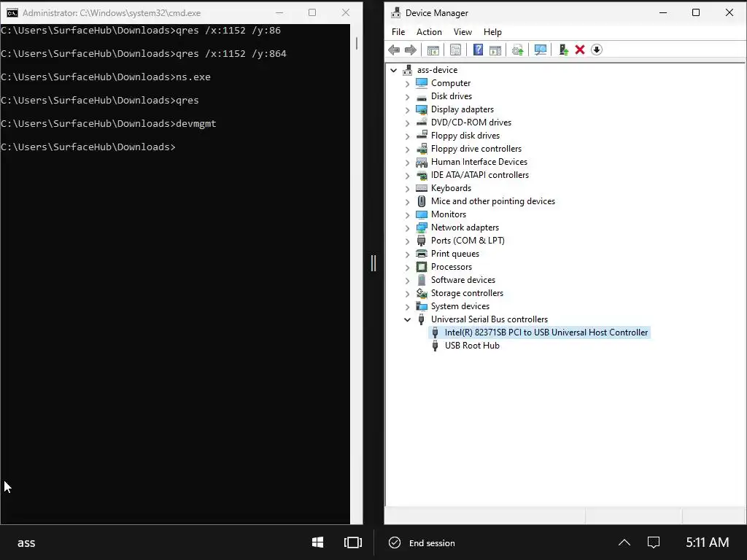Expand the IDE ATA/ATAPI controllers category
Screen dimensions: 747x560
[x=407, y=175]
